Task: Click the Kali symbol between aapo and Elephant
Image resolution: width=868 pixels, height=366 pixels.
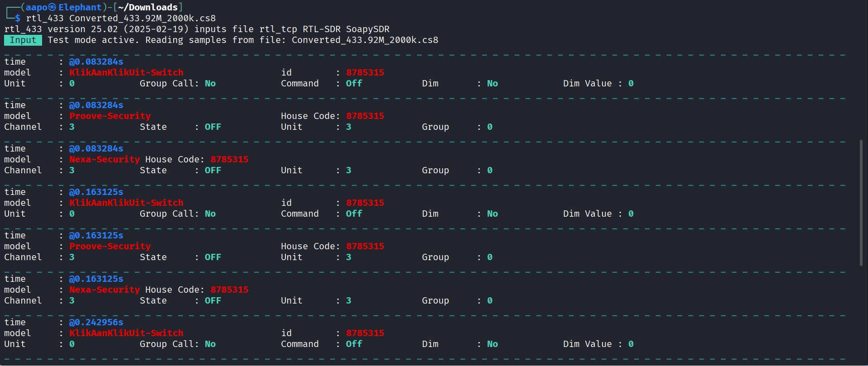Action: (x=52, y=7)
